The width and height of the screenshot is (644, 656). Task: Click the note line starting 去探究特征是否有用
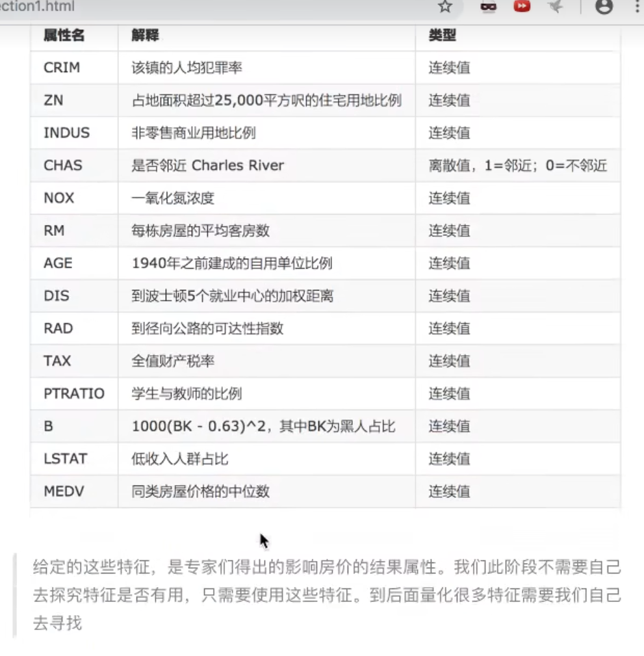327,595
